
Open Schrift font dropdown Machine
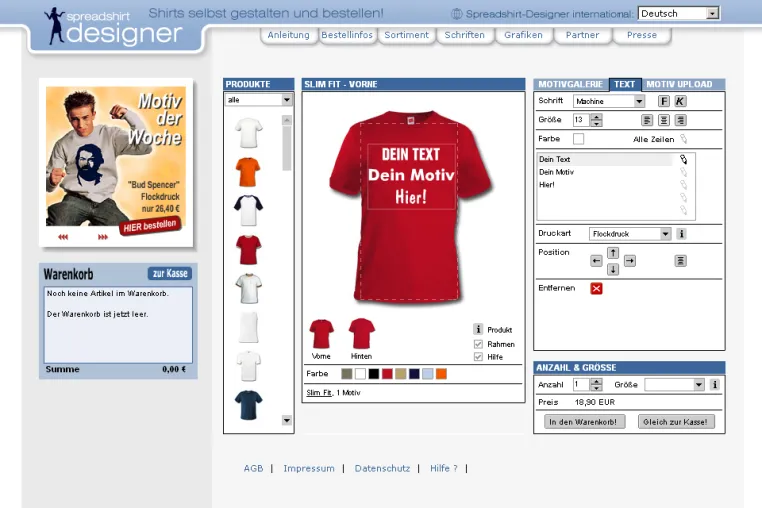[x=609, y=101]
